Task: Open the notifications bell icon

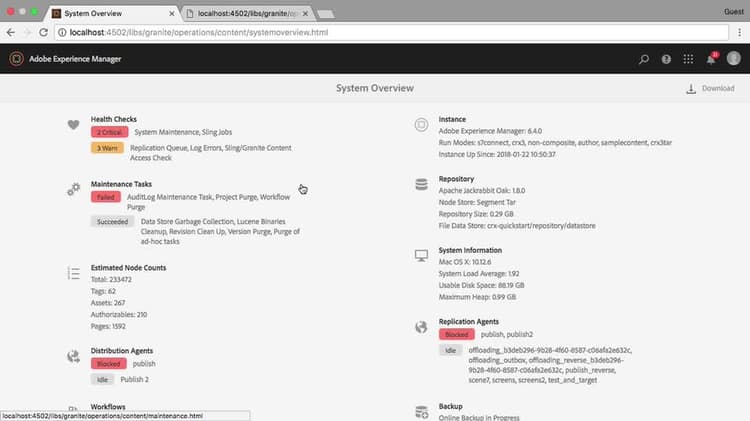Action: click(x=712, y=58)
